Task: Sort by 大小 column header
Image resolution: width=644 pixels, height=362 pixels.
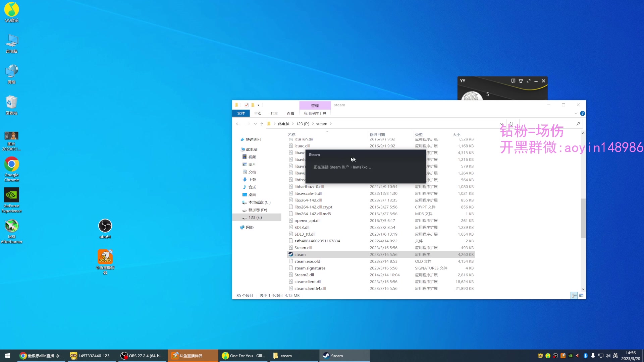Action: (x=464, y=134)
